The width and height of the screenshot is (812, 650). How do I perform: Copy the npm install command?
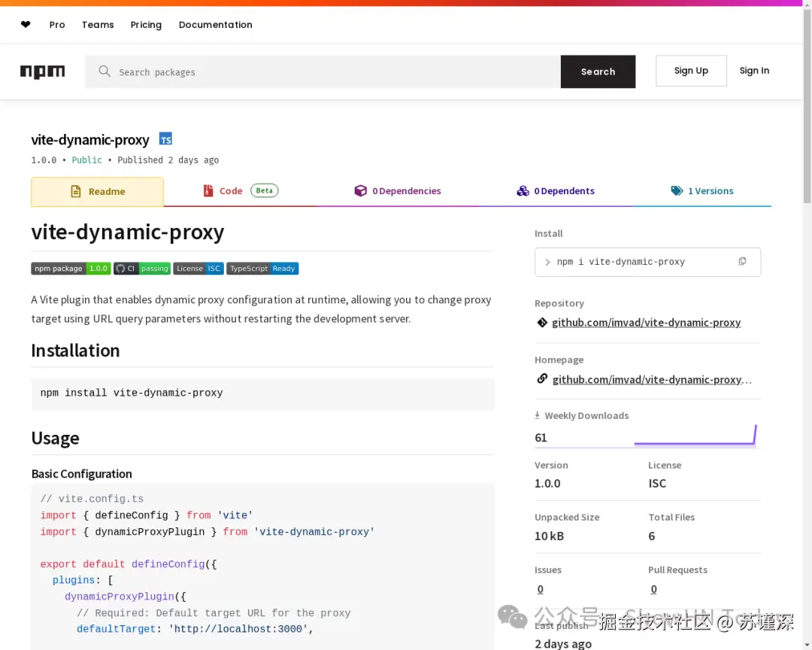coord(742,261)
